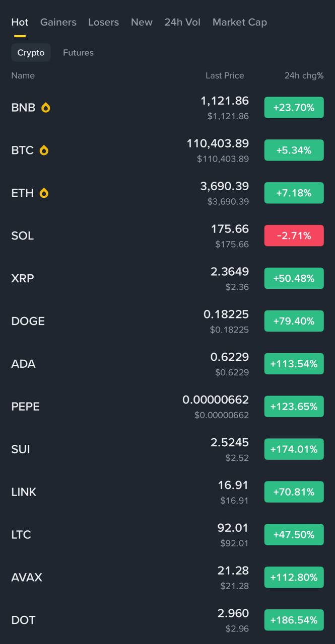335x644 pixels.
Task: Switch to the Gainers tab
Action: [58, 22]
